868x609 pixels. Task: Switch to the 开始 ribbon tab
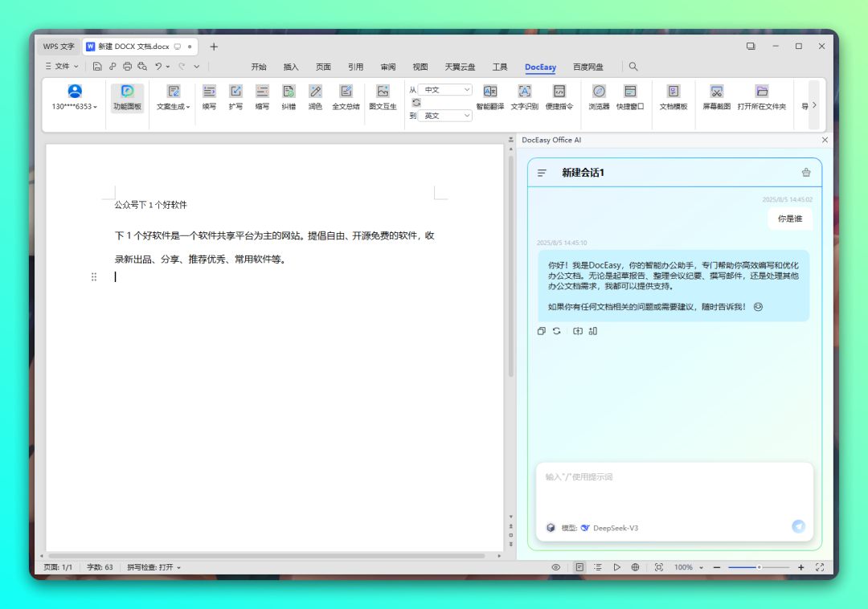click(258, 67)
